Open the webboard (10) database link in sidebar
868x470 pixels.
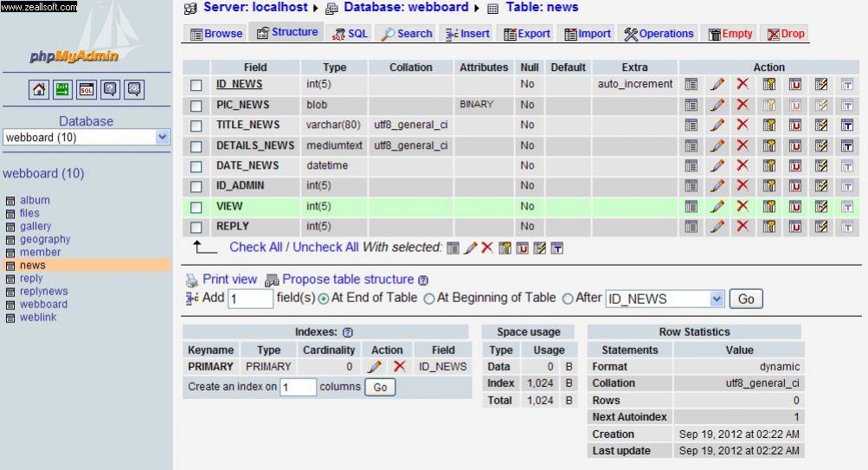click(x=43, y=173)
